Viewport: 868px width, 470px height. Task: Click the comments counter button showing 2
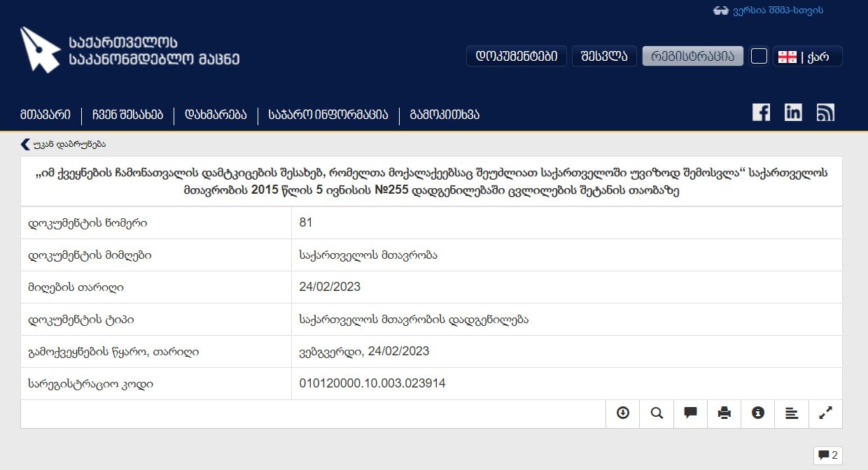tap(827, 455)
